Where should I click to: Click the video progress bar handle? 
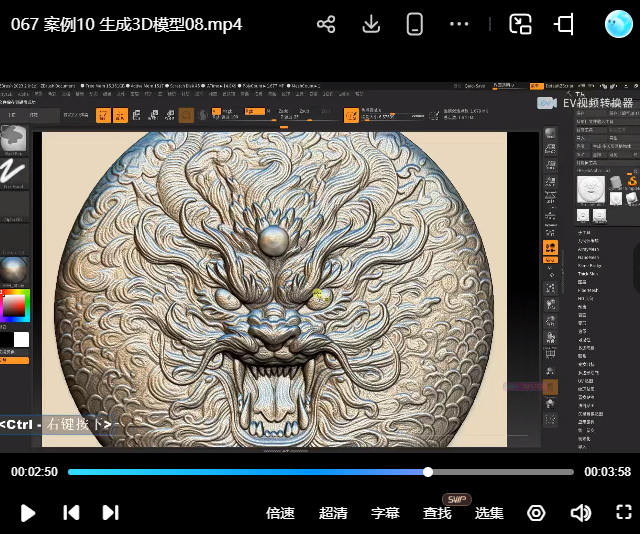click(428, 472)
